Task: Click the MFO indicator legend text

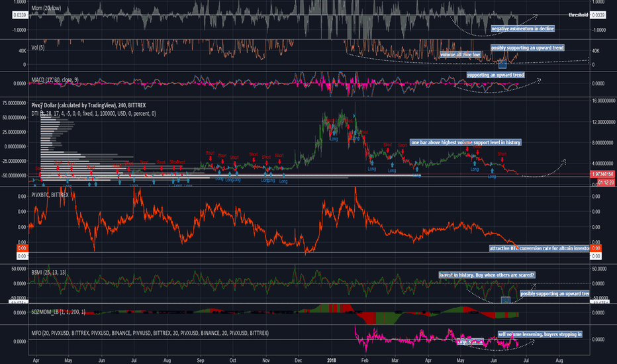Action: (150, 334)
